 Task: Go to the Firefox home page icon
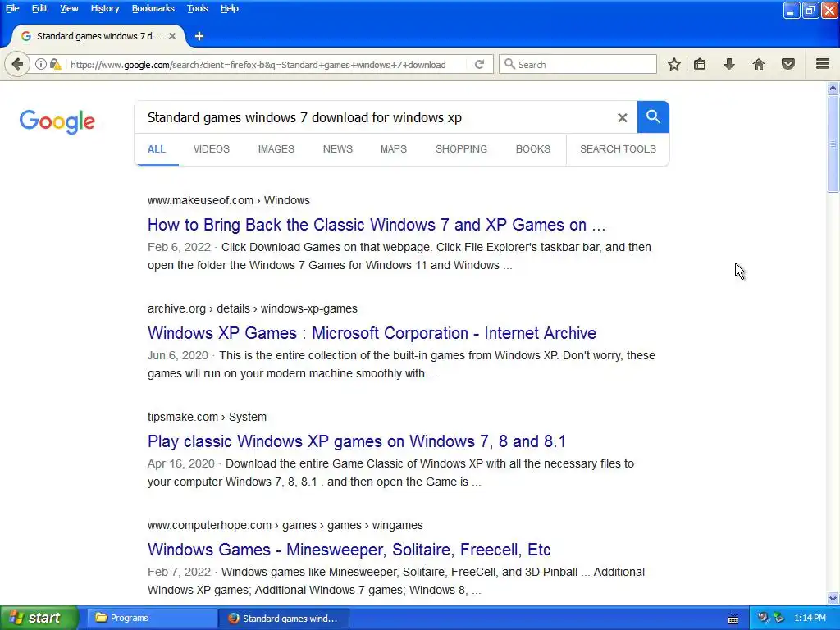pyautogui.click(x=759, y=64)
